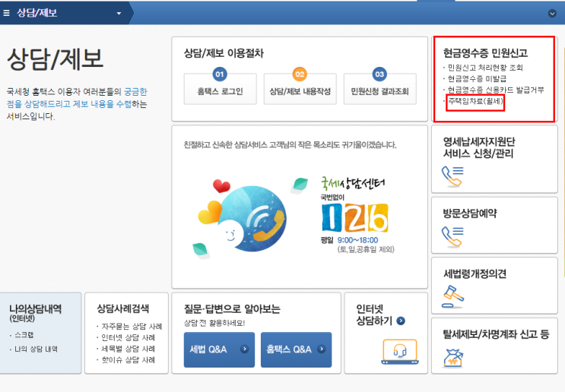Open 스크랩 link

tap(24, 335)
